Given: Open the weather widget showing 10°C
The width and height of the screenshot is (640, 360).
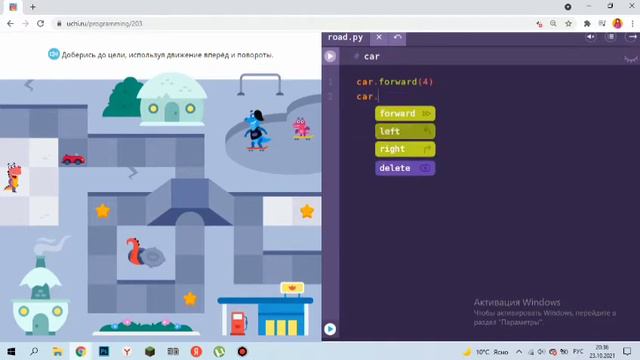Looking at the screenshot, I should (486, 351).
